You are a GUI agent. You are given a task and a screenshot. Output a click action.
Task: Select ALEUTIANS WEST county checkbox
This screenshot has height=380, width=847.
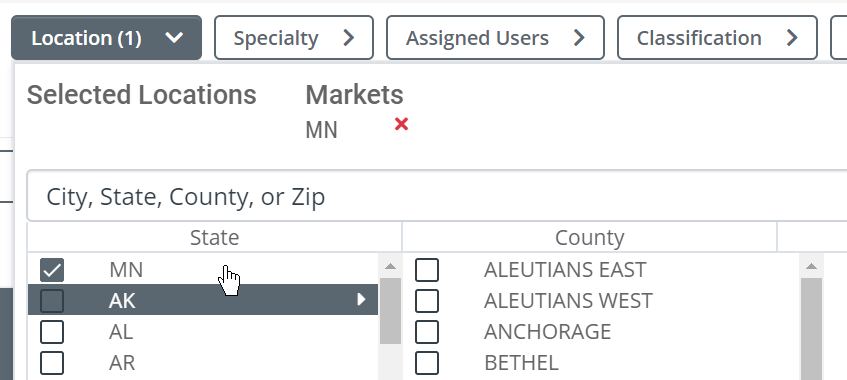tap(427, 301)
